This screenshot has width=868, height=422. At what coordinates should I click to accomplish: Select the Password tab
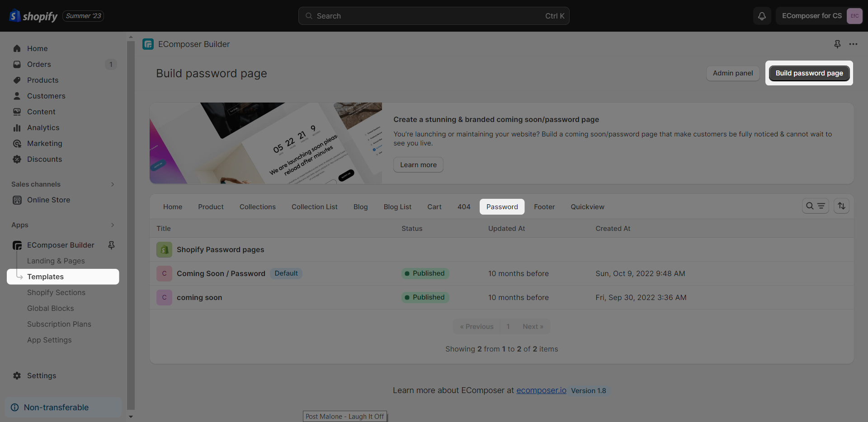[x=502, y=207]
